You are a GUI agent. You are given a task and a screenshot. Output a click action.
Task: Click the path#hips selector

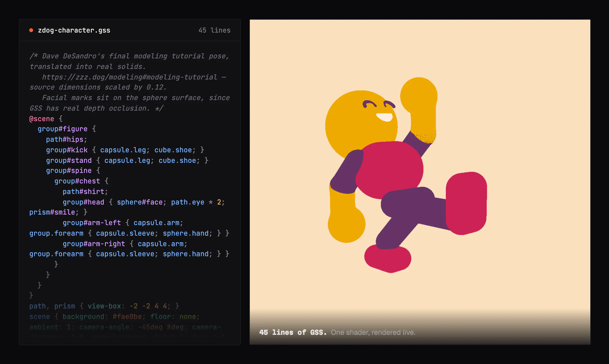point(64,139)
